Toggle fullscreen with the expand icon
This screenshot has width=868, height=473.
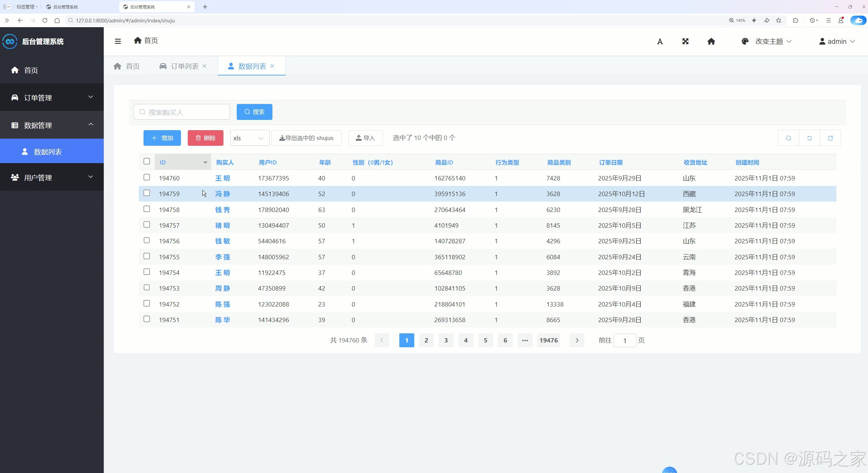685,41
